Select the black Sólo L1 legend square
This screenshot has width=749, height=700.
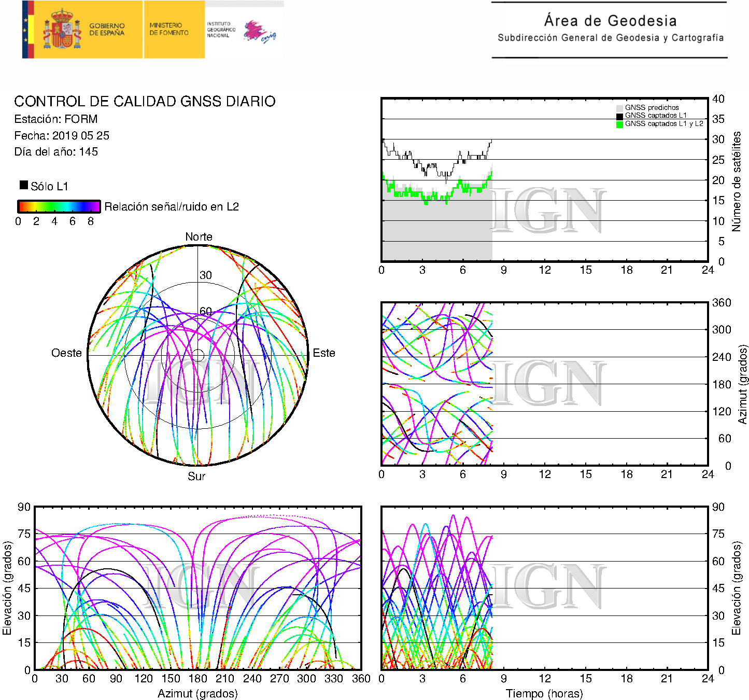pyautogui.click(x=24, y=185)
